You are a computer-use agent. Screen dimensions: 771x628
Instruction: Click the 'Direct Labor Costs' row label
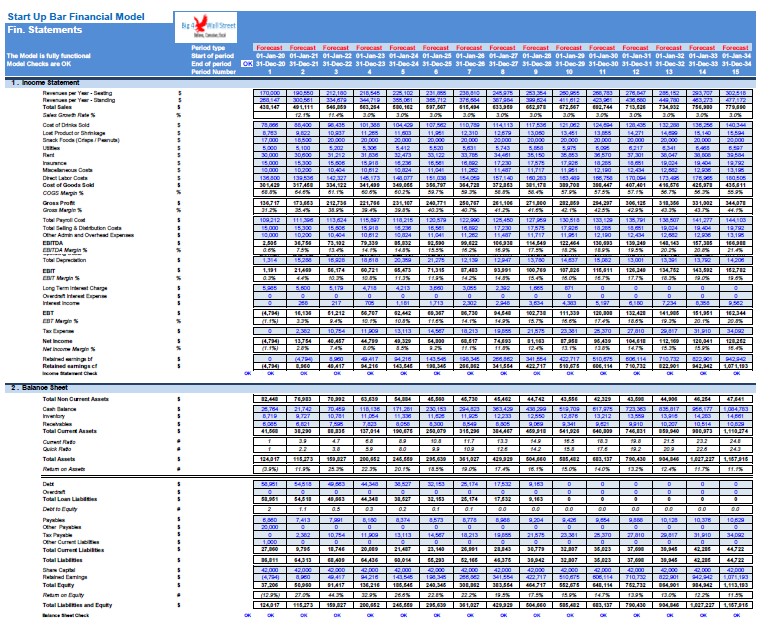coord(65,178)
